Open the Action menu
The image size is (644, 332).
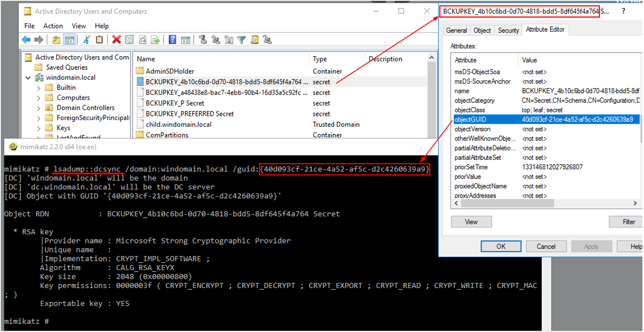[x=53, y=26]
